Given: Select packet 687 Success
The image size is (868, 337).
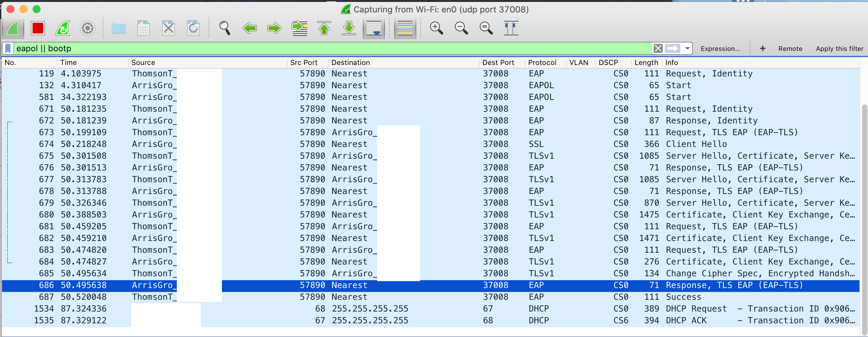Looking at the screenshot, I should pos(431,297).
